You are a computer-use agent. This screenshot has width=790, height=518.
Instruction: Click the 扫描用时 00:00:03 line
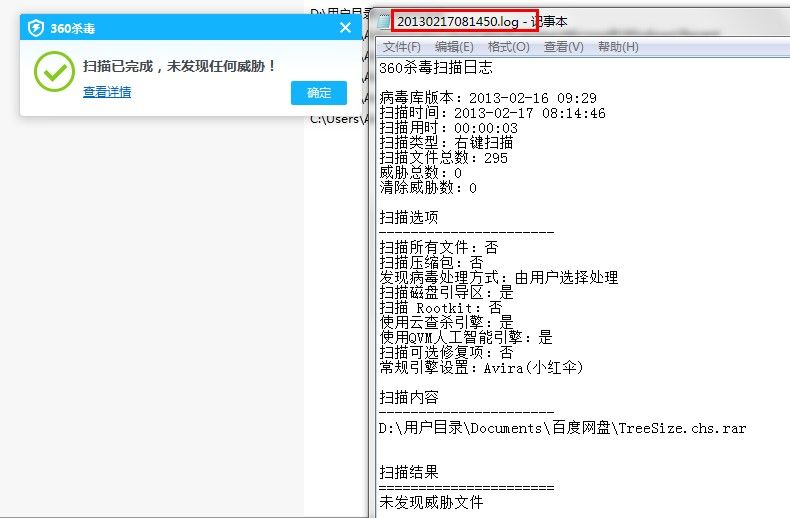[448, 128]
